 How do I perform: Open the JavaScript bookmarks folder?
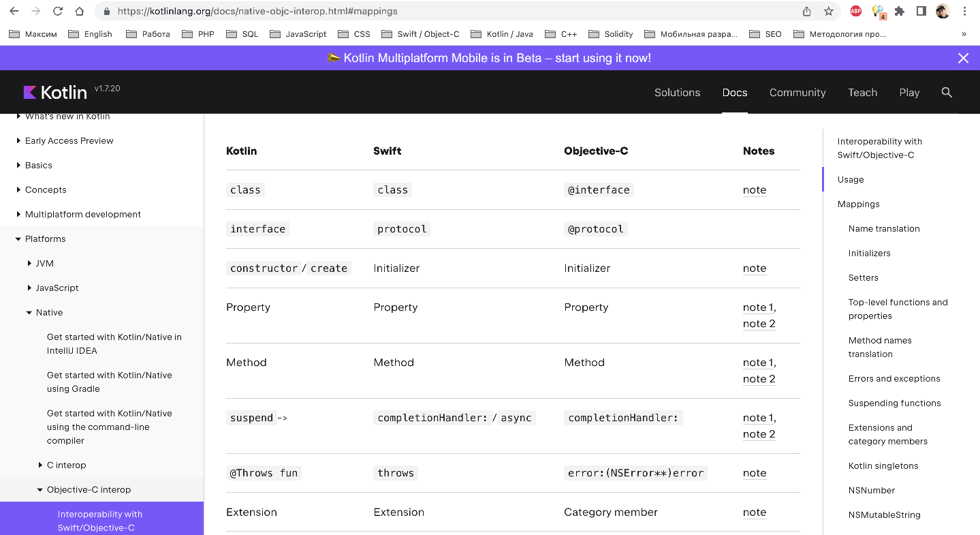(298, 34)
